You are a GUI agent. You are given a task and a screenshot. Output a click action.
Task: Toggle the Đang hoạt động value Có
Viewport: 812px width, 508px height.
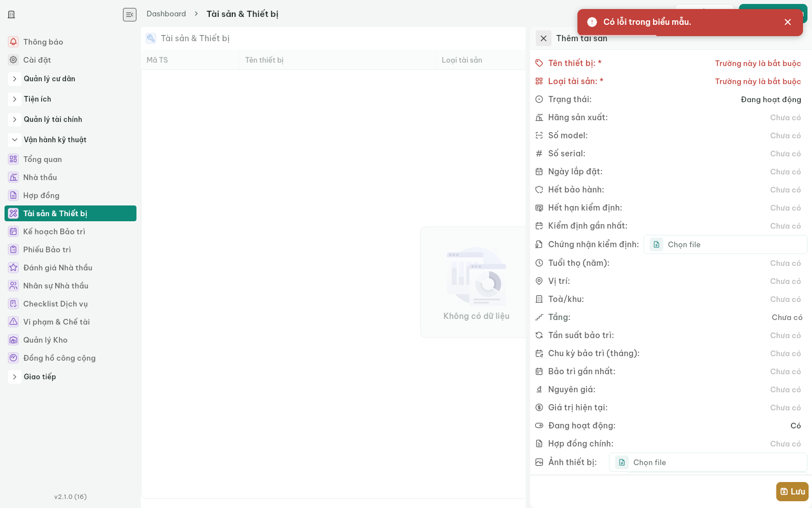tap(796, 426)
